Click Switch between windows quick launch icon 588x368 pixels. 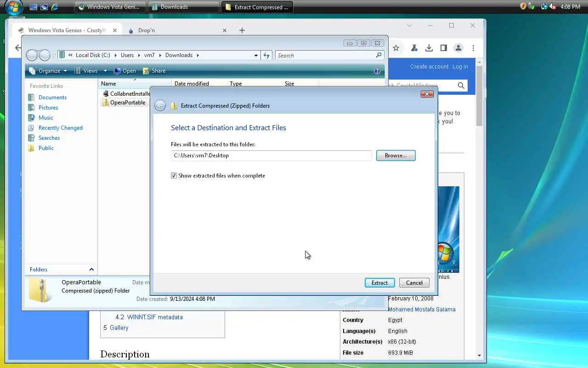[44, 7]
